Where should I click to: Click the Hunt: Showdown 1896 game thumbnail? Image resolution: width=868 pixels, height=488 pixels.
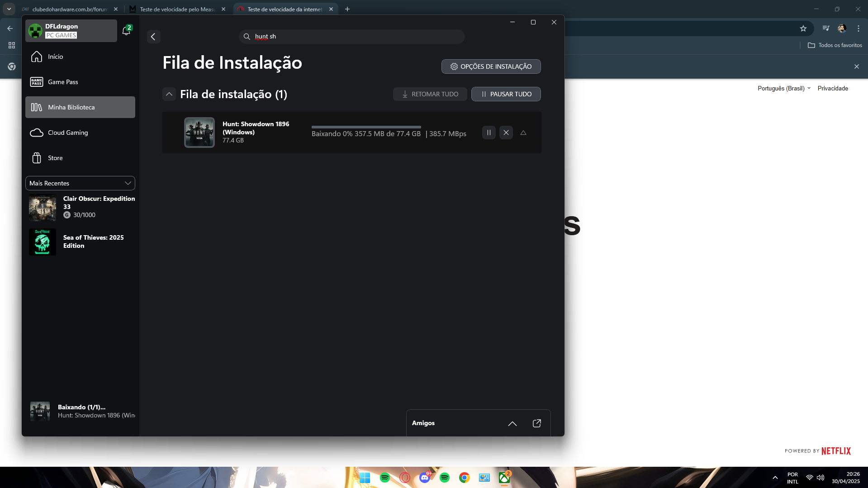[x=199, y=132]
